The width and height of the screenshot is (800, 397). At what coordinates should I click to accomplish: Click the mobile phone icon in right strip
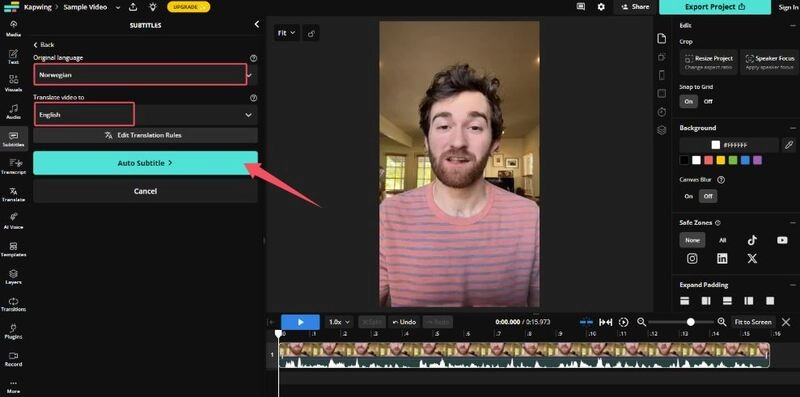(662, 76)
